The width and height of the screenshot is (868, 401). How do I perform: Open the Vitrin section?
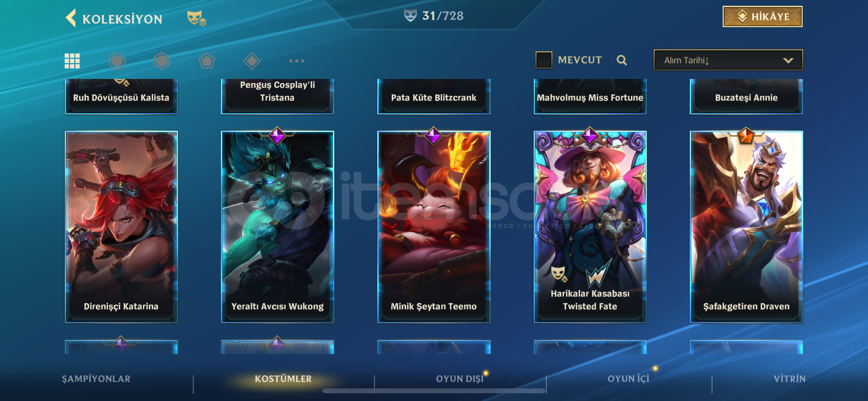[x=790, y=379]
